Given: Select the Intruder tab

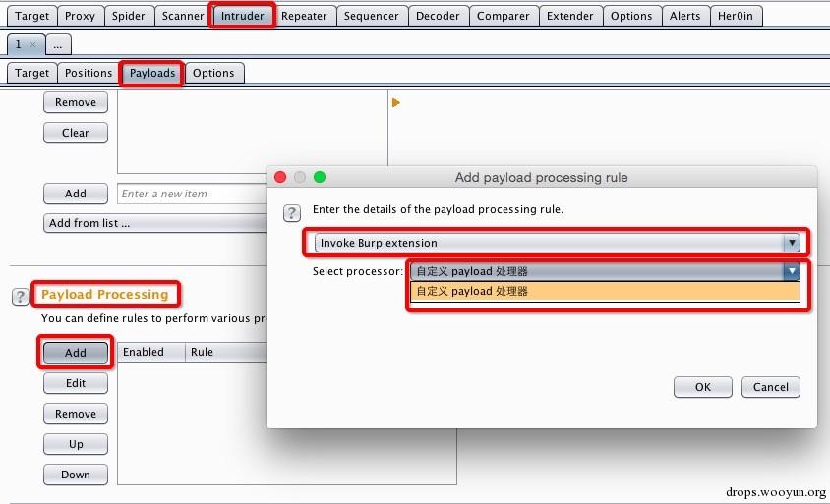Looking at the screenshot, I should (243, 16).
